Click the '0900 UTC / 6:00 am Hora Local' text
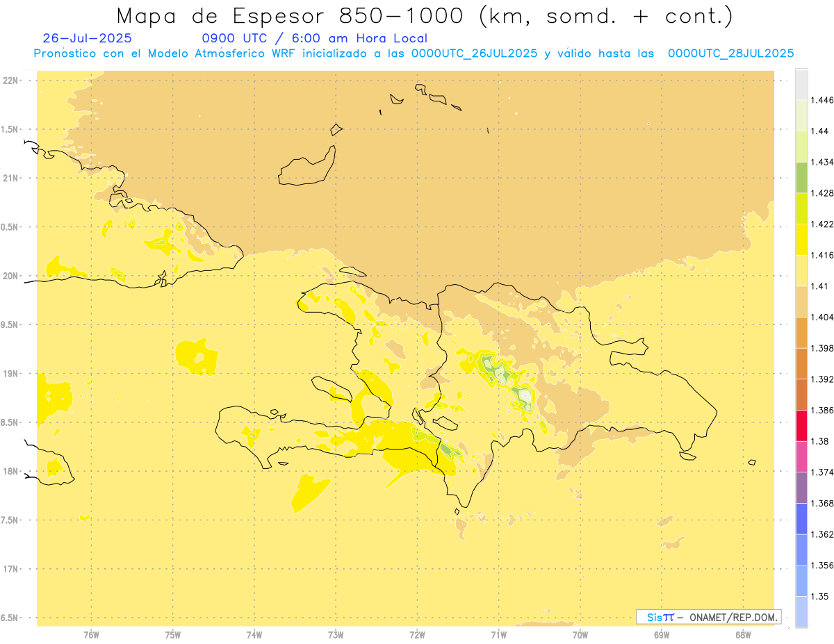834x644 pixels. (x=314, y=38)
